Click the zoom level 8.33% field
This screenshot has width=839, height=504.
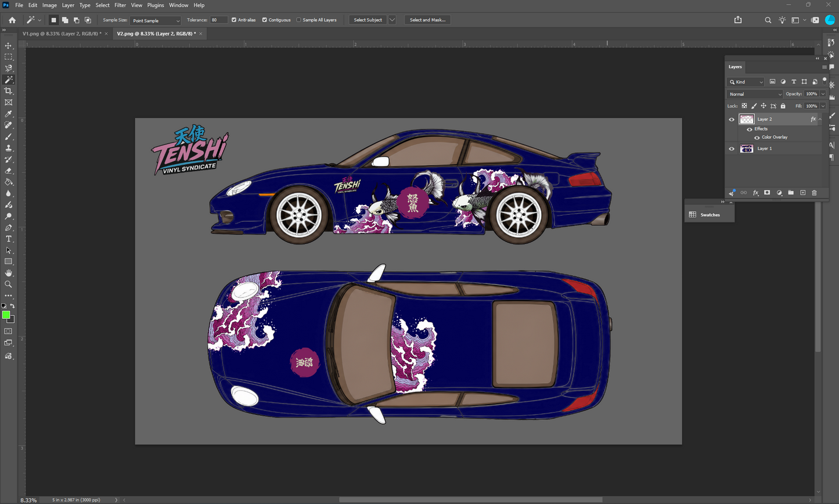[28, 500]
